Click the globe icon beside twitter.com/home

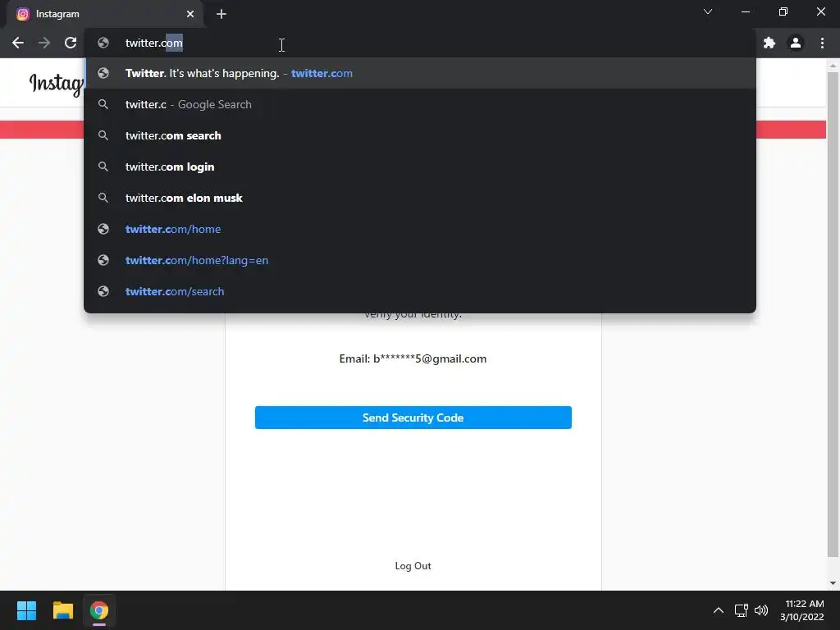tap(103, 229)
